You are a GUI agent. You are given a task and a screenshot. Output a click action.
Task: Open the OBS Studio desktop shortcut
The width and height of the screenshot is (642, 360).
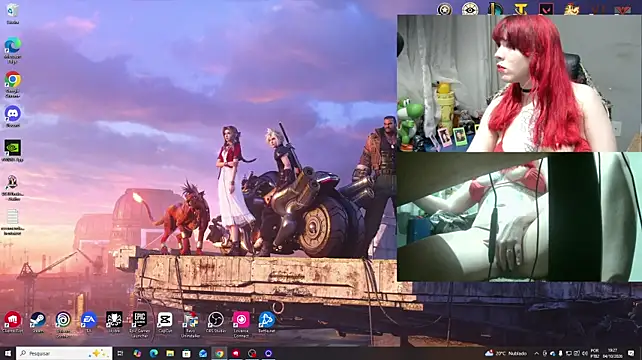(215, 322)
